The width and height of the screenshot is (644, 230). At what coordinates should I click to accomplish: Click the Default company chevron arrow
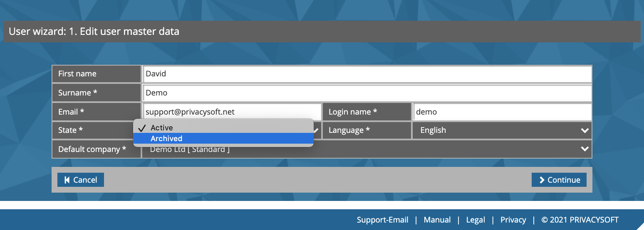pyautogui.click(x=585, y=149)
